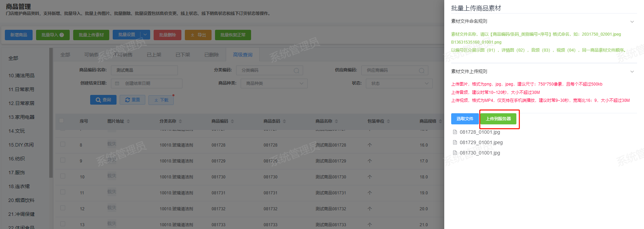Click the 导出 export button

coord(198,35)
